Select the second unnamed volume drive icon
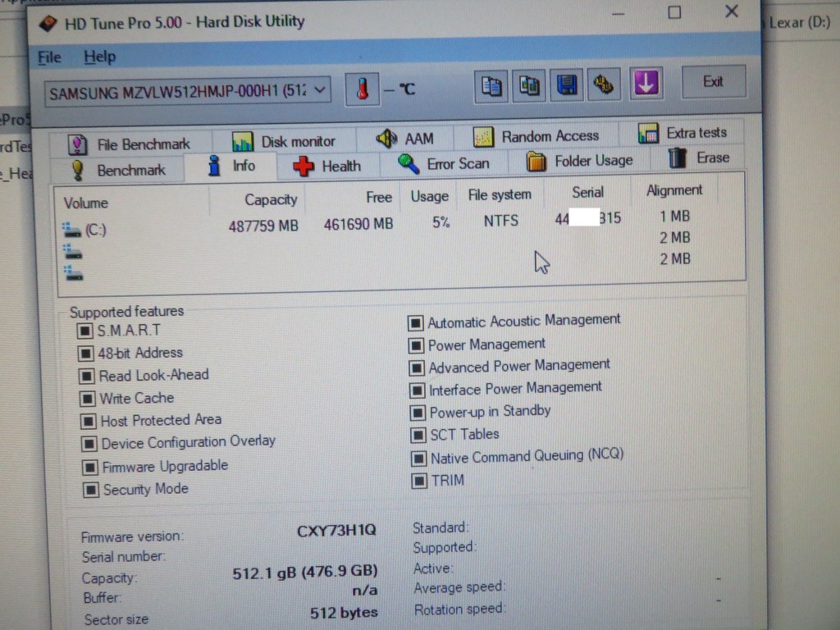 tap(73, 252)
